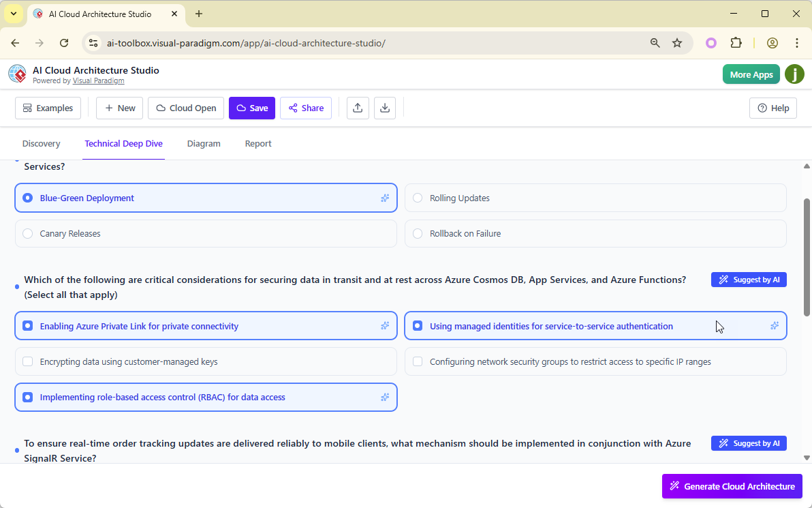Open the Examples gallery via its grid icon

pyautogui.click(x=28, y=108)
